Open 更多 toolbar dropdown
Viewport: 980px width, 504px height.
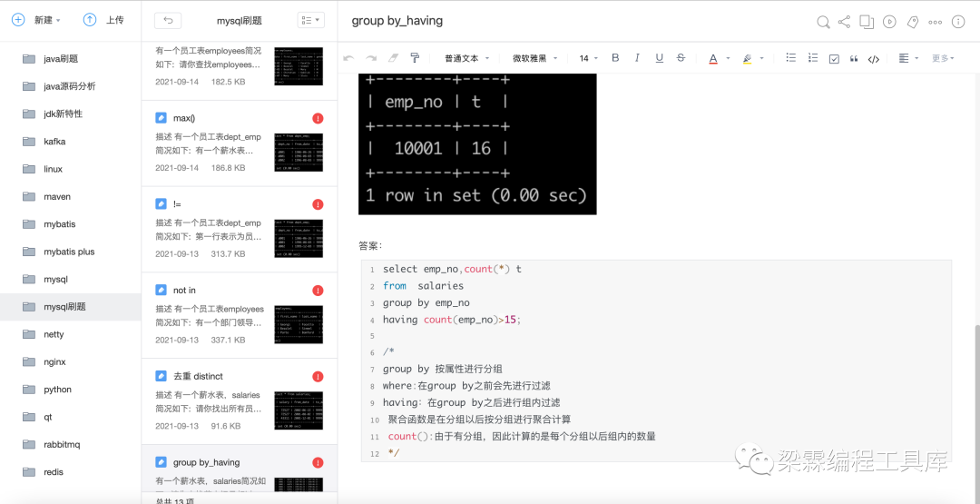pyautogui.click(x=943, y=58)
